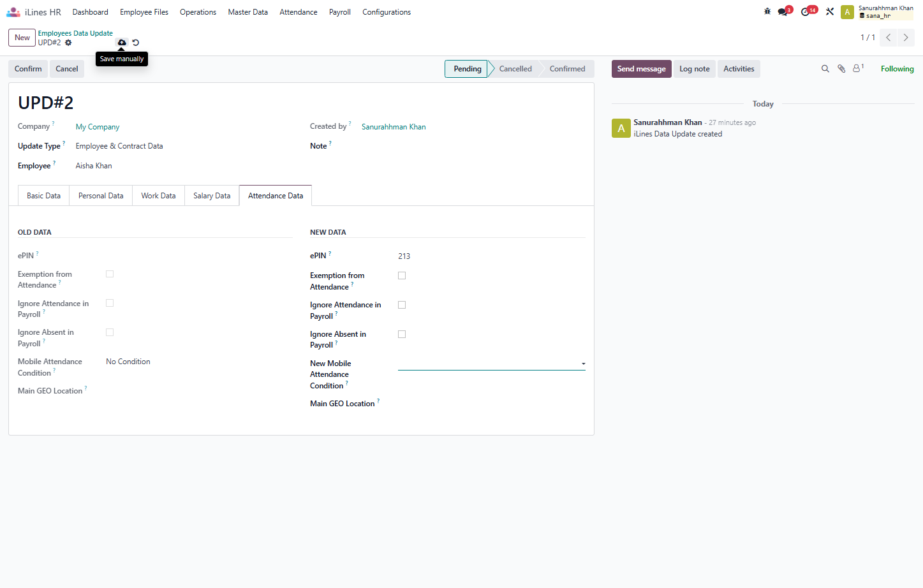
Task: Toggle new Ignore Absent in Payroll checkbox
Action: (402, 334)
